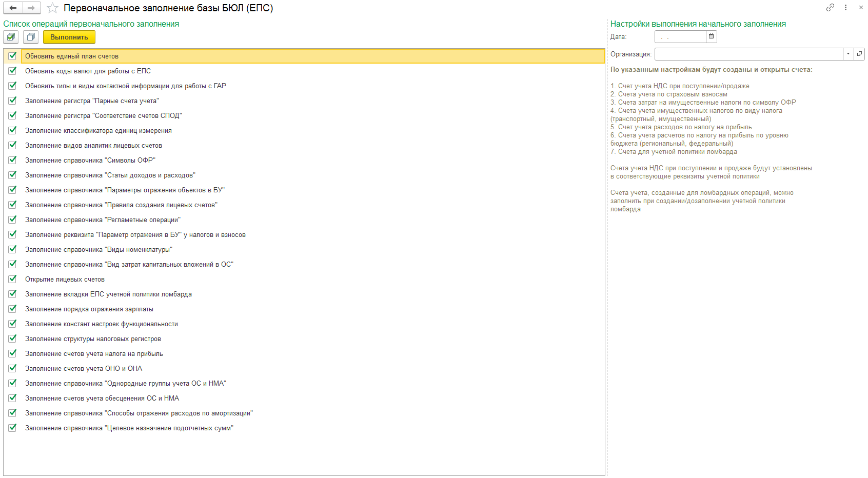Viewport: 868px width, 478px height.
Task: Go back with the left arrow button
Action: (x=13, y=8)
